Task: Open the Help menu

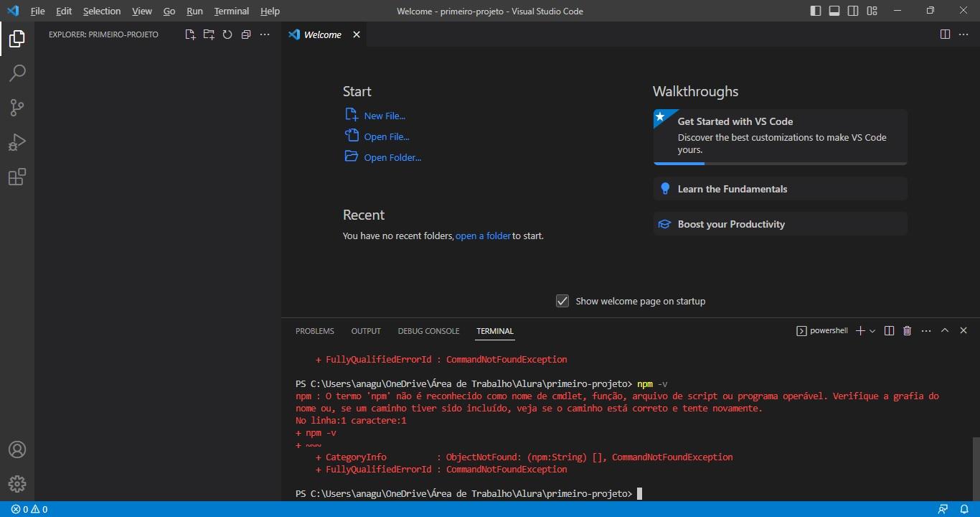Action: pyautogui.click(x=270, y=11)
